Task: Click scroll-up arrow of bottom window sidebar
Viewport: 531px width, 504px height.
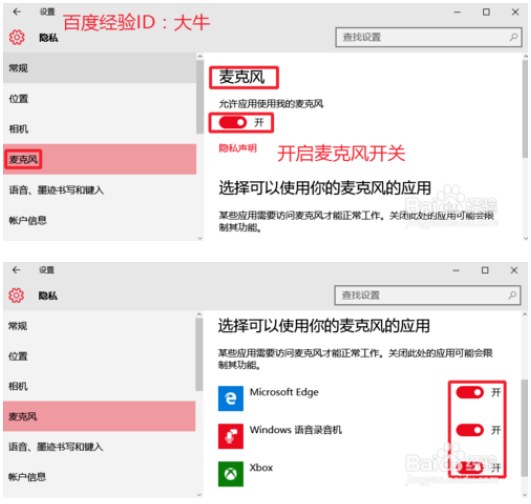Action: pos(199,315)
